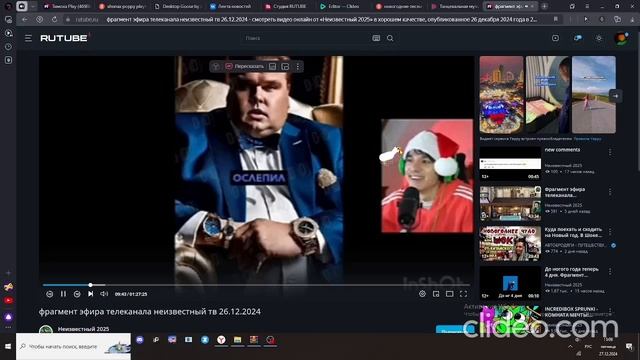The image size is (640, 360).
Task: Go back to the previous page
Action: point(25,20)
